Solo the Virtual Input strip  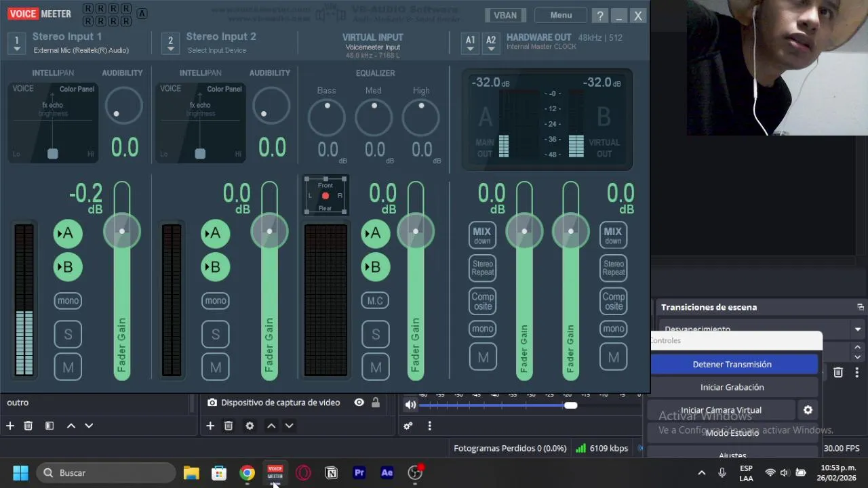tap(375, 334)
